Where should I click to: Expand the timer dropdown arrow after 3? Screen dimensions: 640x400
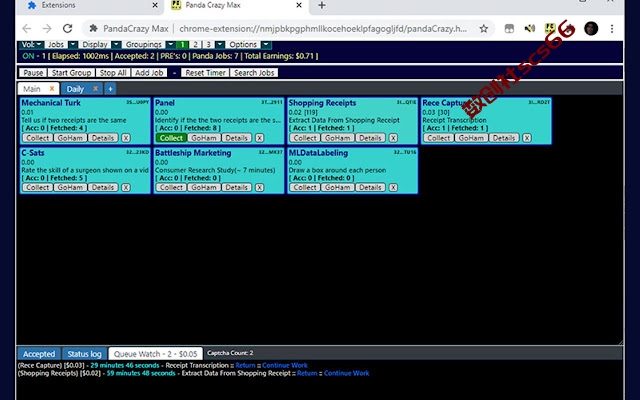click(220, 44)
